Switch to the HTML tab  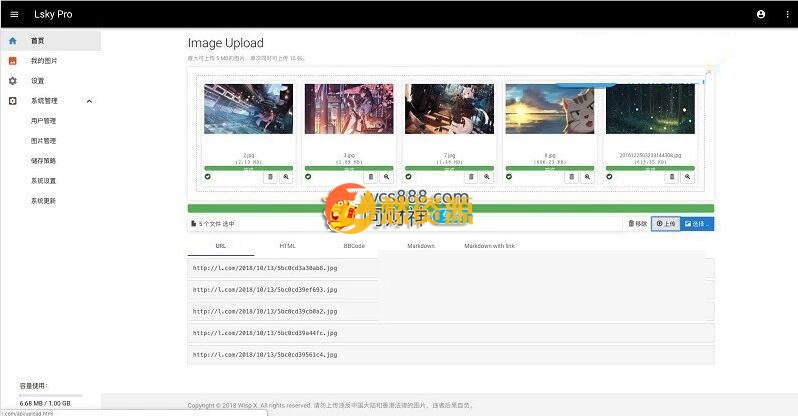(x=288, y=246)
